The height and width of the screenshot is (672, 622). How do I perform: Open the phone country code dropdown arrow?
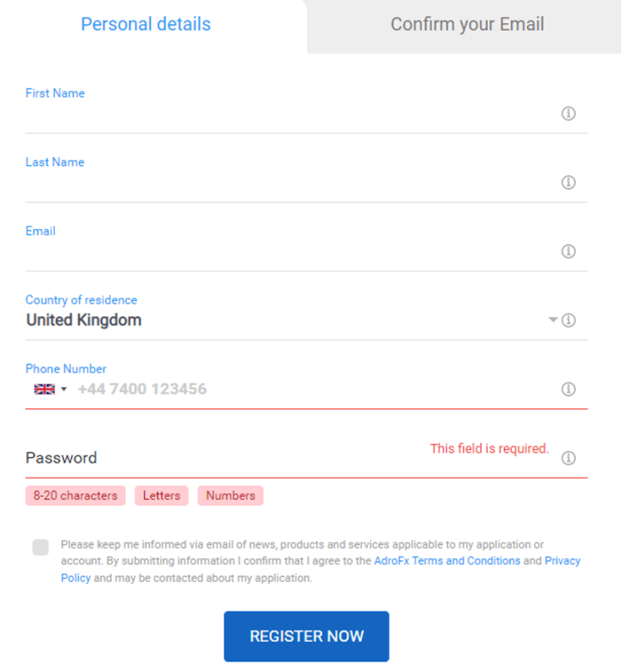point(64,389)
